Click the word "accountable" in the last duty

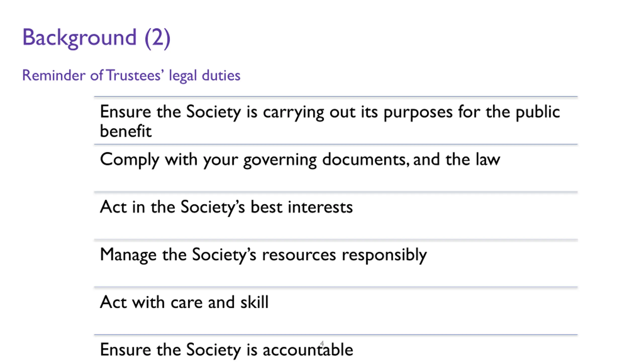tap(308, 350)
